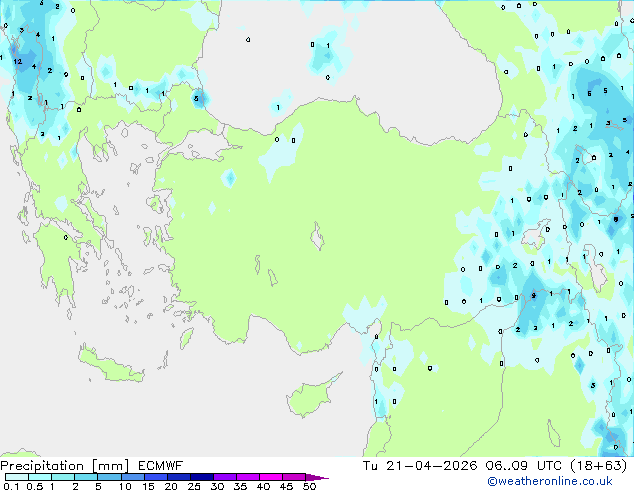Click the island of Cyprus on map
This screenshot has width=634, height=490.
click(x=311, y=396)
